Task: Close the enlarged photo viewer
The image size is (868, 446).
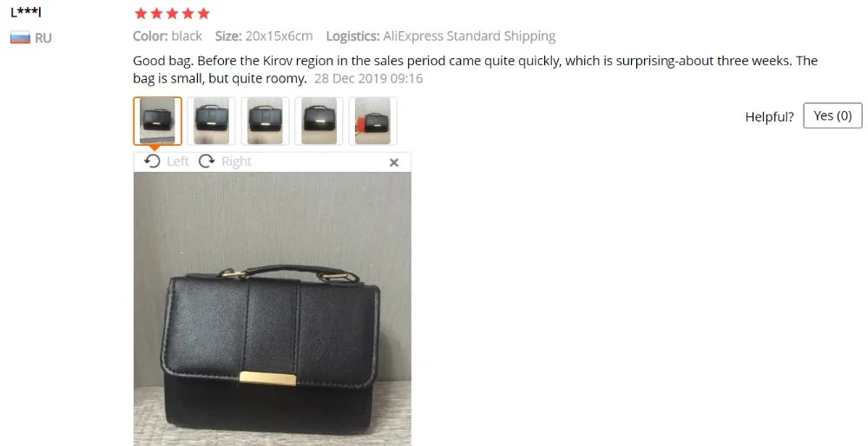Action: point(393,162)
